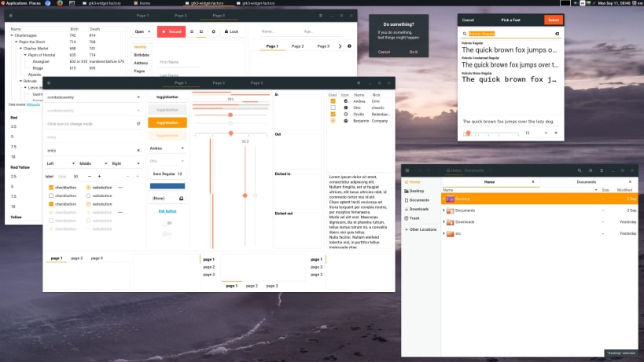Click the red Record button
This screenshot has height=362, width=644.
pyautogui.click(x=171, y=31)
